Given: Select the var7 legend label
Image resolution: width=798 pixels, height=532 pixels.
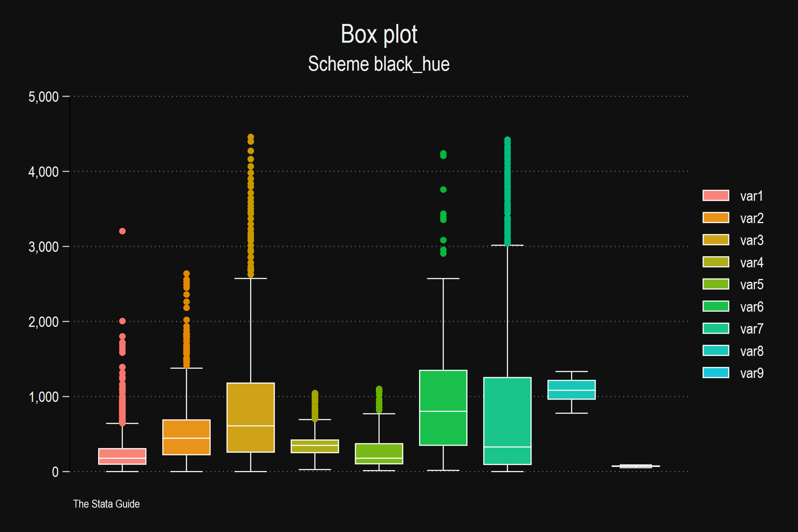Looking at the screenshot, I should [x=751, y=329].
